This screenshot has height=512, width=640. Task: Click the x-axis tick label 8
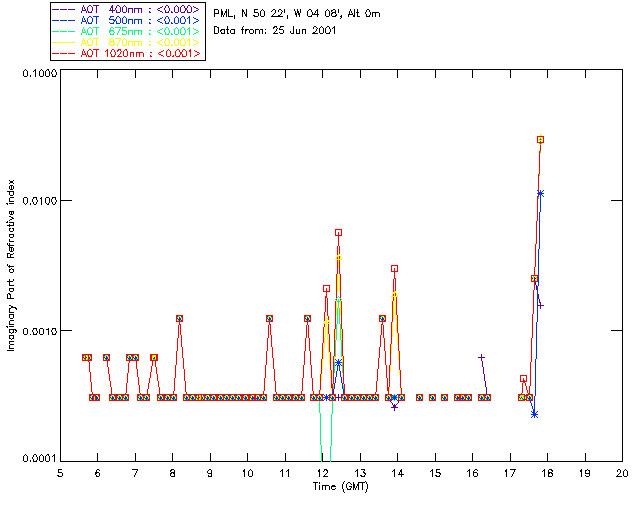173,473
